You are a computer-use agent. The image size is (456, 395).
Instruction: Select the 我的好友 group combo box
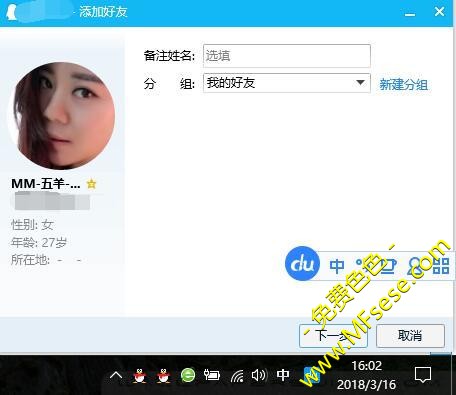coord(287,83)
